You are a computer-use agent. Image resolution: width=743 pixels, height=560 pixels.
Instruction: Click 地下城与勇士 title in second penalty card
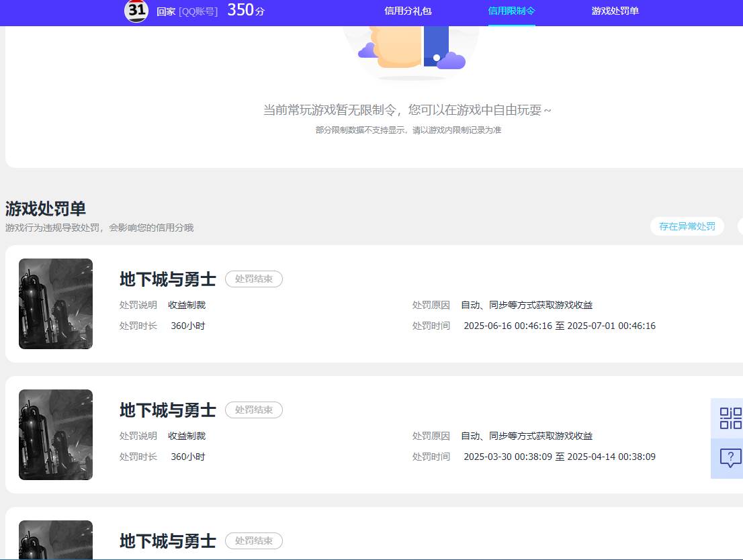pyautogui.click(x=166, y=410)
